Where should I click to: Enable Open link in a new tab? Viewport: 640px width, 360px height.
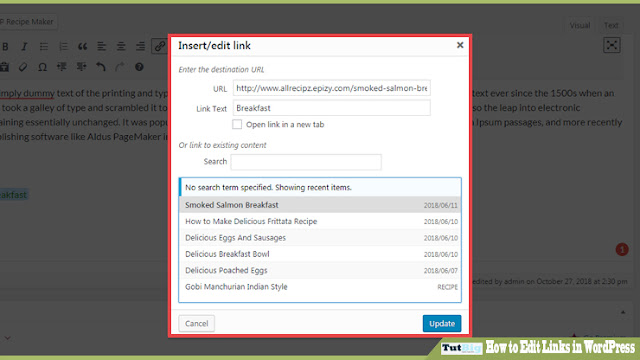pos(237,124)
